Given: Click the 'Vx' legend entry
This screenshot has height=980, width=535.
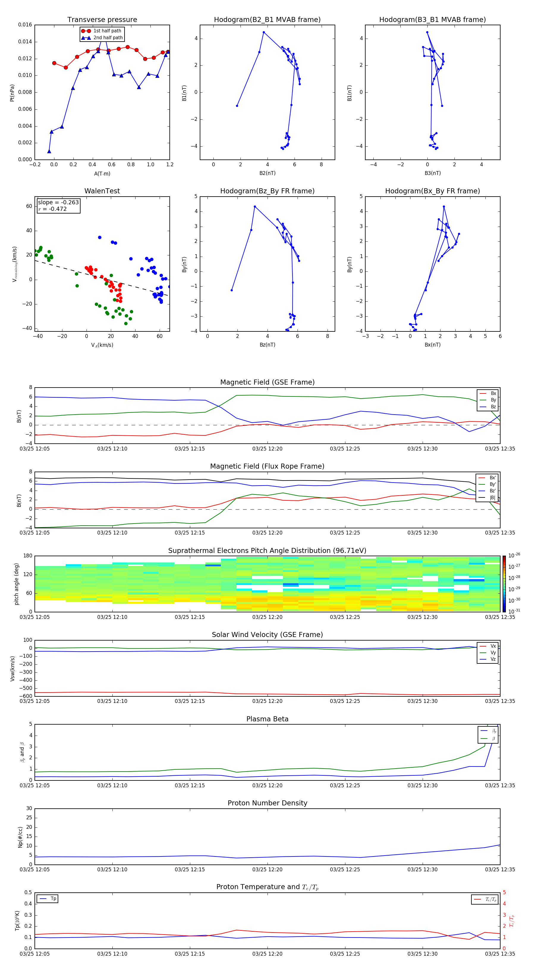Looking at the screenshot, I should pos(488,646).
